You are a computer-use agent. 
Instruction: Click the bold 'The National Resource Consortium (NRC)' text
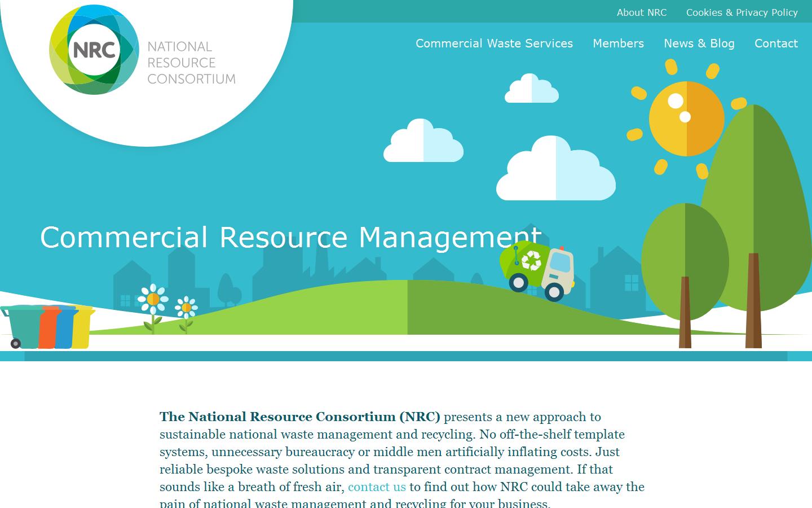[x=299, y=417]
